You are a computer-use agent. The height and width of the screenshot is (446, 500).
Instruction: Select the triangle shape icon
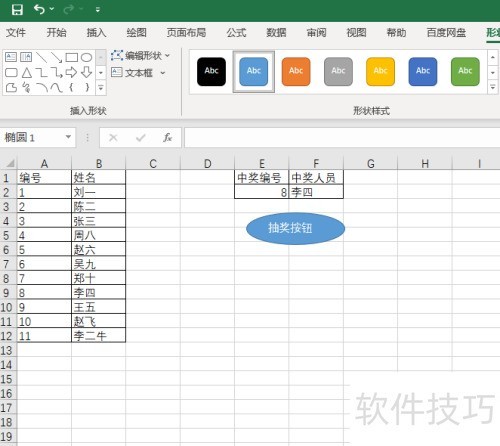(x=27, y=72)
